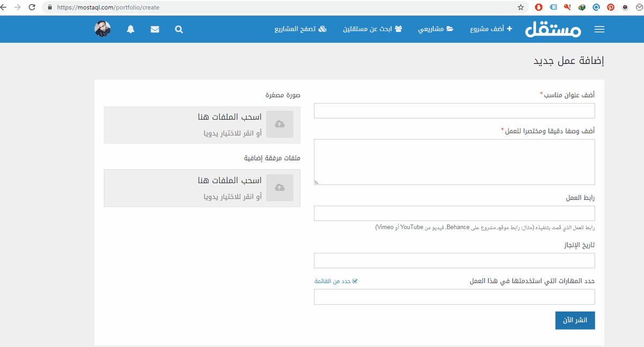This screenshot has height=347, width=644.
Task: Reload the page
Action: (x=32, y=8)
